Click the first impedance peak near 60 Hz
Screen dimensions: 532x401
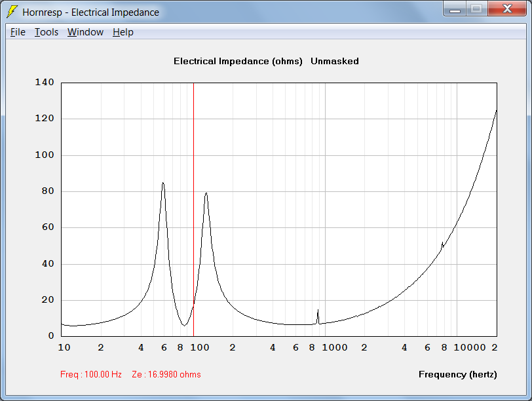(x=163, y=183)
